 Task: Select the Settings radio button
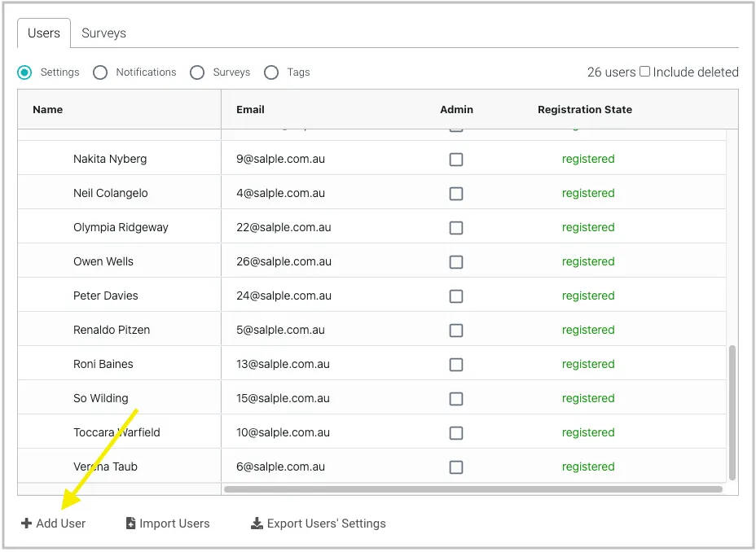[x=24, y=72]
